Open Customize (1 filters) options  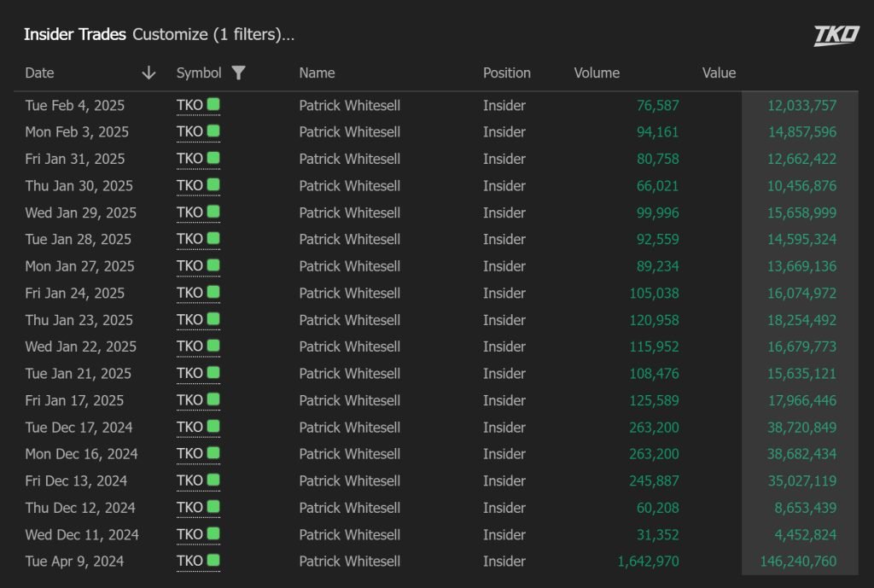[x=213, y=34]
